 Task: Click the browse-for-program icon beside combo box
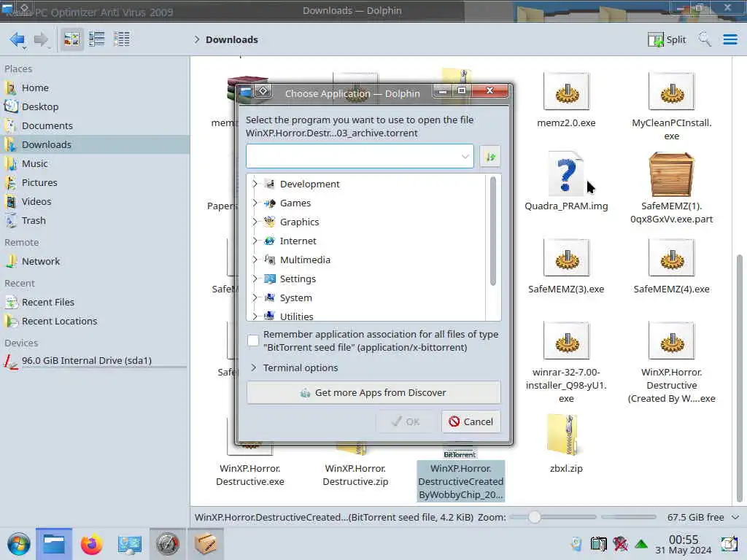[x=490, y=156]
